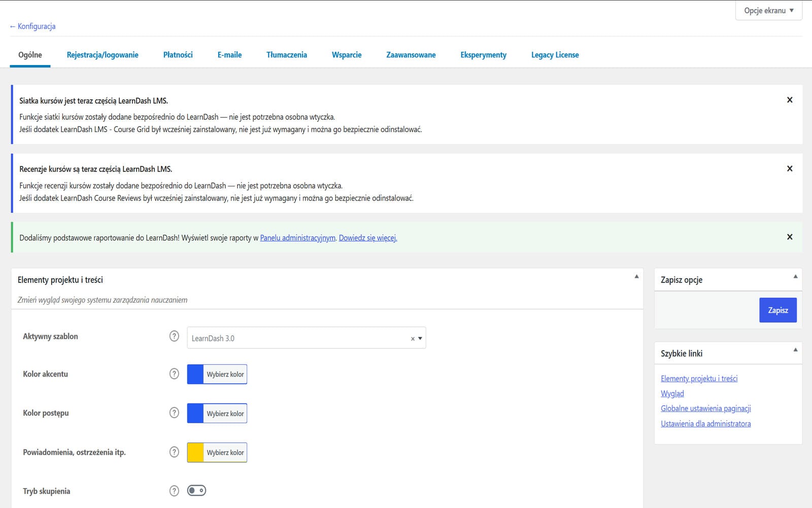
Task: Open help for Aktywny szablon
Action: pos(174,336)
